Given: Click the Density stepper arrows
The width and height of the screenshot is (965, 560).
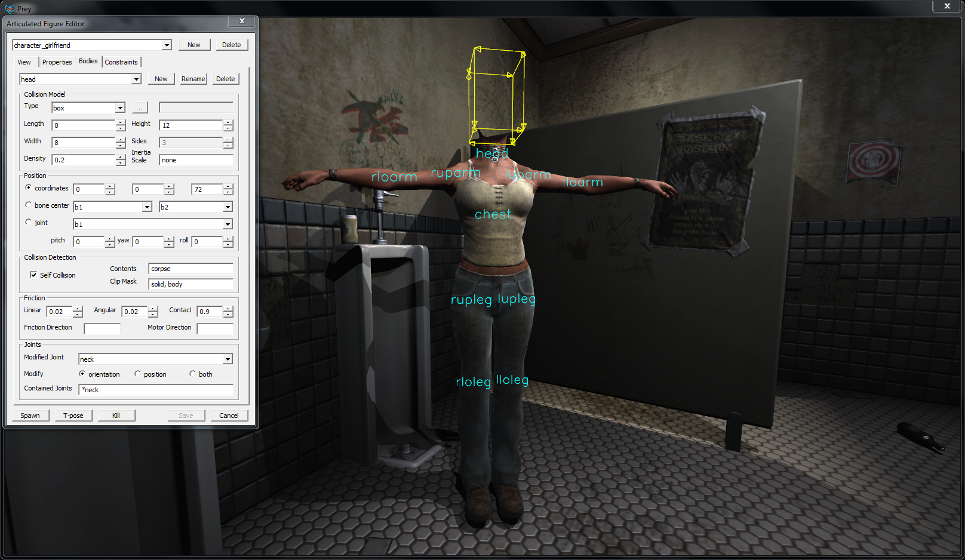Looking at the screenshot, I should 121,160.
